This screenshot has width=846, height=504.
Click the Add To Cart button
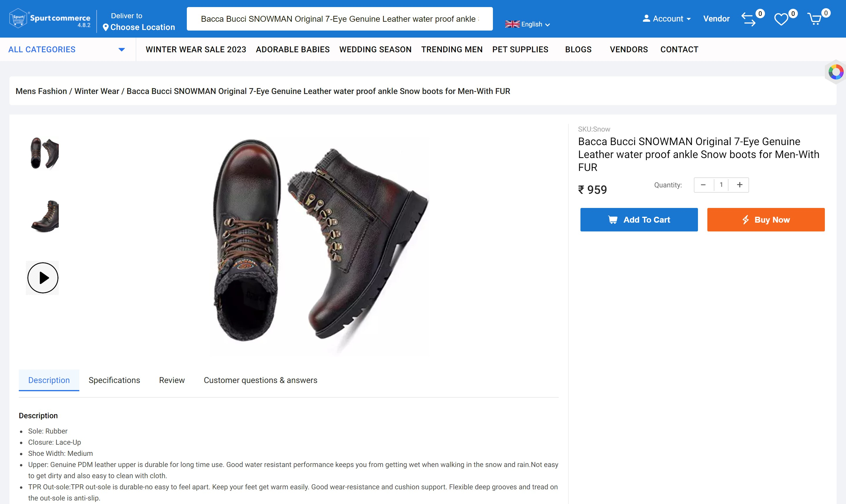(639, 220)
